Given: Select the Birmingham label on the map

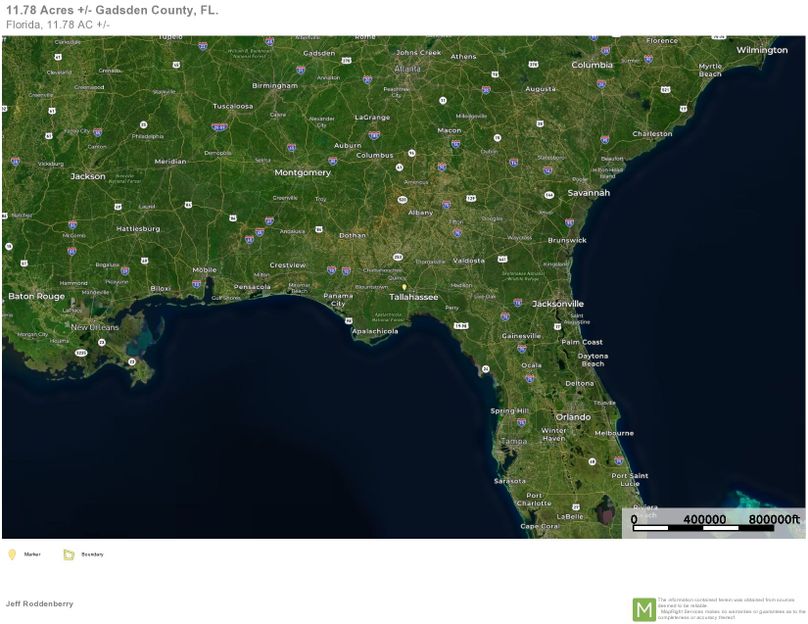Looking at the screenshot, I should pyautogui.click(x=274, y=86).
